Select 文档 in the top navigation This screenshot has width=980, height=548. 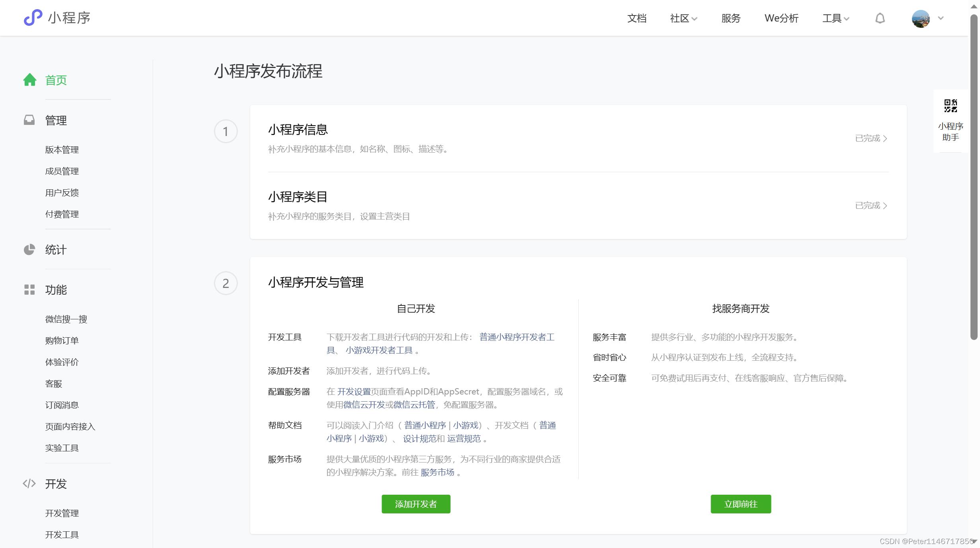coord(637,18)
